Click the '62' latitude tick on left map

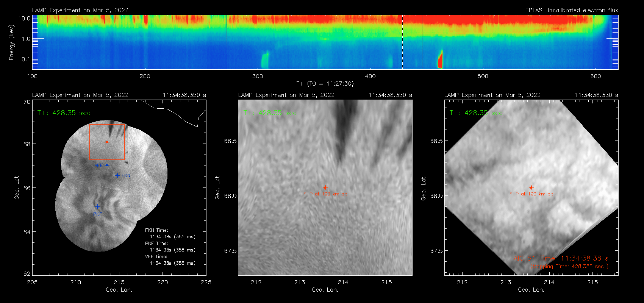coord(27,273)
